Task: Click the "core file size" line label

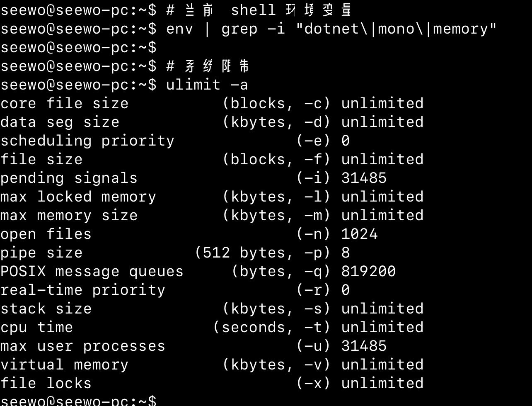Action: [64, 104]
